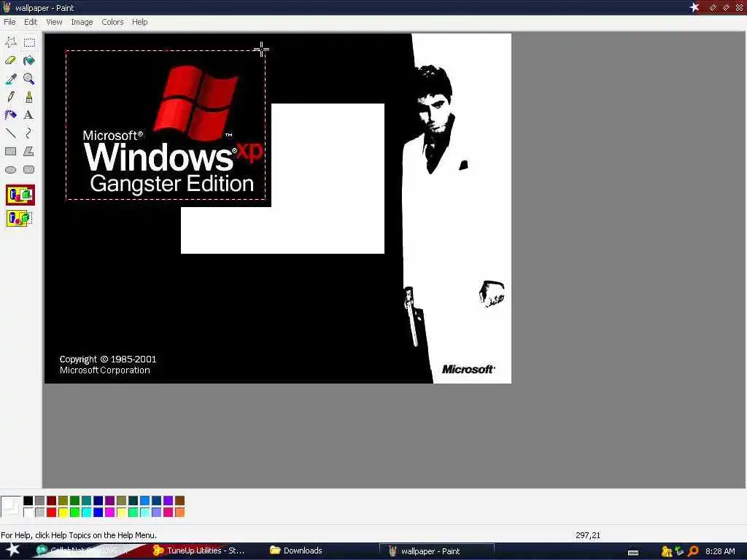Select the bright yellow swatch
The image size is (747, 560).
(63, 513)
